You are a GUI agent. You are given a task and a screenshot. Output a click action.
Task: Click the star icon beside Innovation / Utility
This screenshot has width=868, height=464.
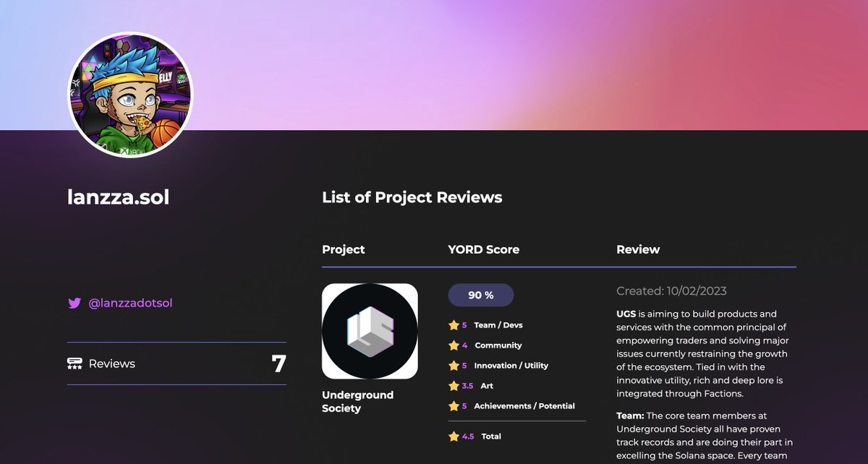(x=454, y=366)
